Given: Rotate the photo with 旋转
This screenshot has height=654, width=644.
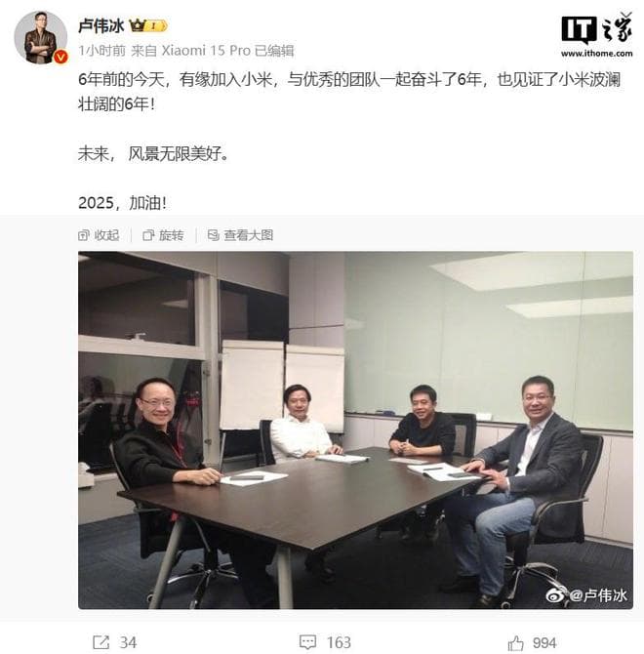Looking at the screenshot, I should 163,235.
